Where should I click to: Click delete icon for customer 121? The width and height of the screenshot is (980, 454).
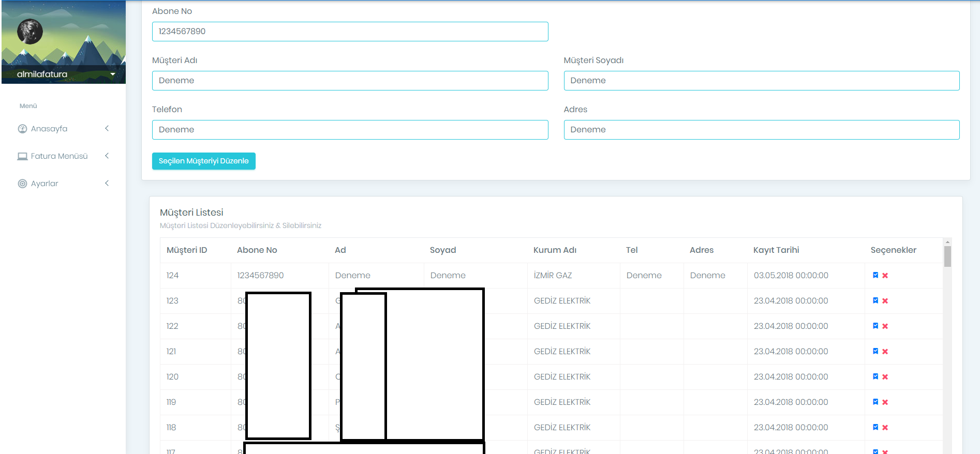885,352
